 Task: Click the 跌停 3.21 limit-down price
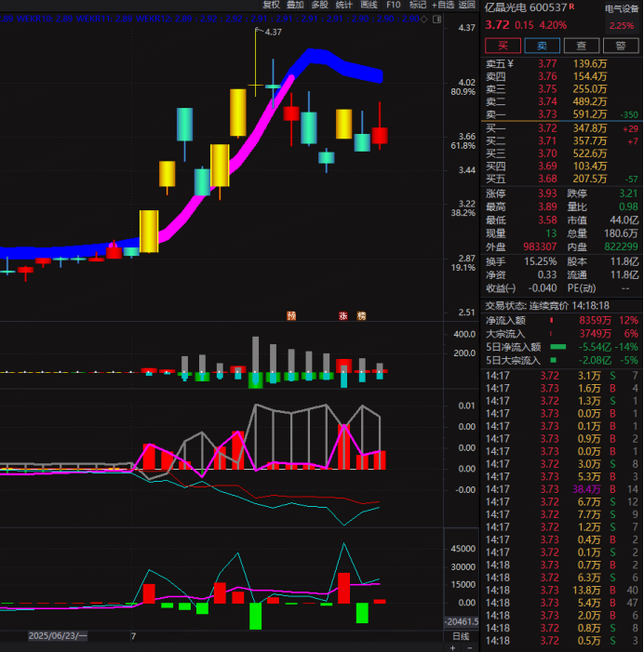click(x=628, y=193)
